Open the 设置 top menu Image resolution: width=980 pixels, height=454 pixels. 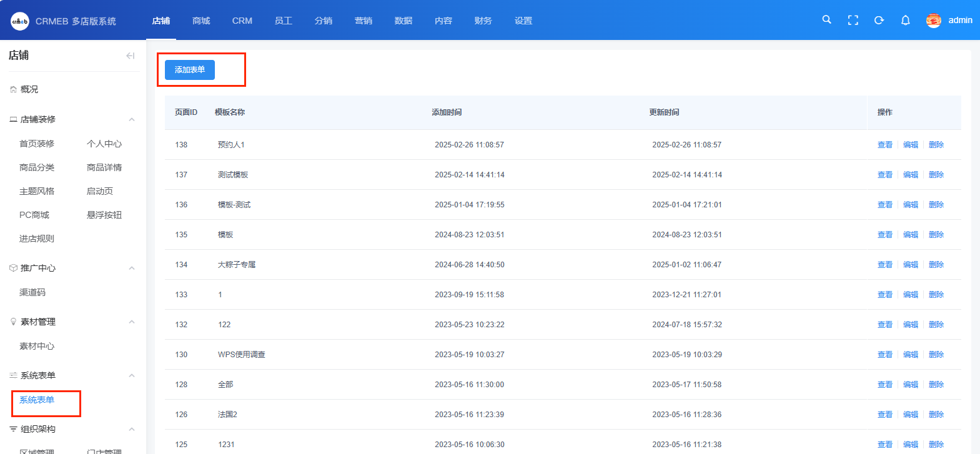click(523, 21)
